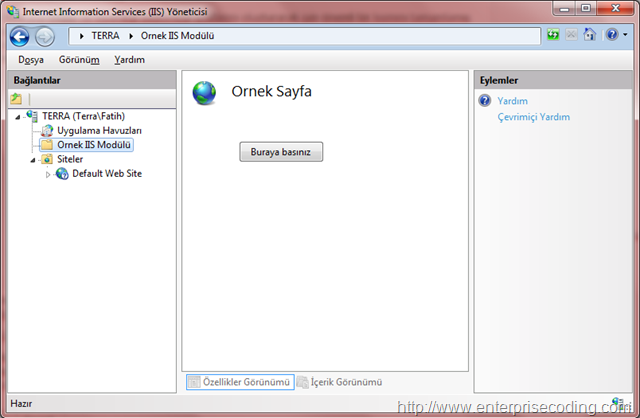This screenshot has height=418, width=640.
Task: Refresh the page with green refresh icon
Action: [553, 35]
